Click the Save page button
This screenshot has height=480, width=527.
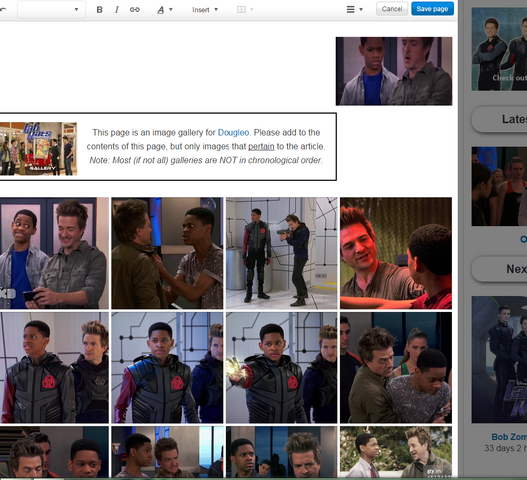tap(432, 9)
